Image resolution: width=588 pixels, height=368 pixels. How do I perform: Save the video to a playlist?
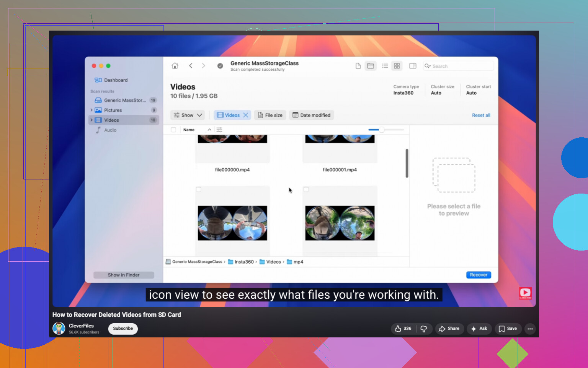508,329
